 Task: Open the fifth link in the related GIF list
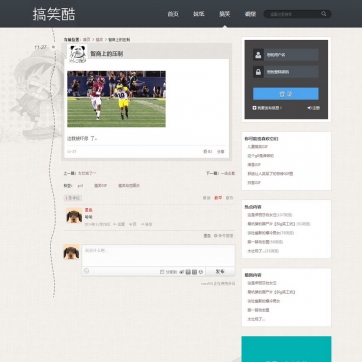(x=254, y=183)
